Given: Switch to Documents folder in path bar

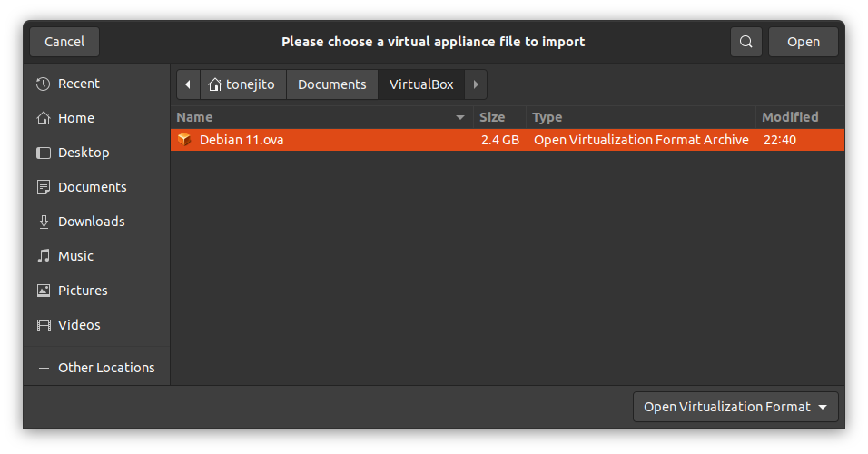Looking at the screenshot, I should coord(331,84).
